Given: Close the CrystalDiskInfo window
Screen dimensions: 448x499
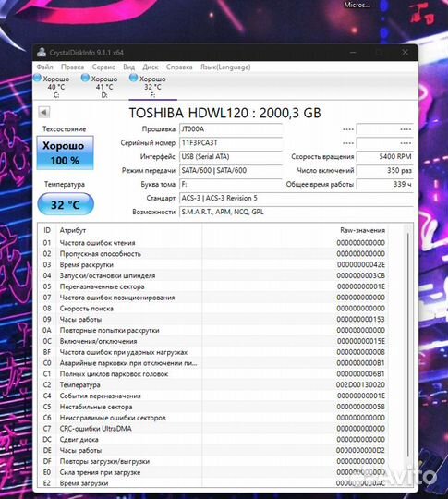Looking at the screenshot, I should (x=405, y=52).
